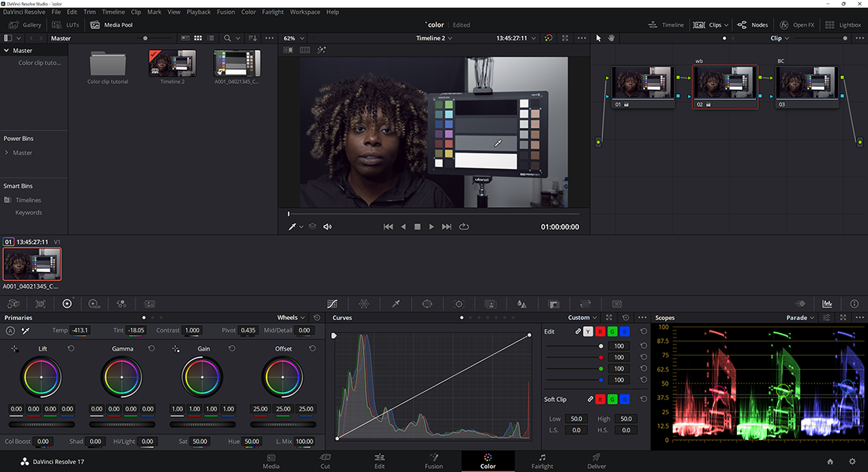Toggle the Gallery panel
This screenshot has height=472, width=868.
(24, 25)
